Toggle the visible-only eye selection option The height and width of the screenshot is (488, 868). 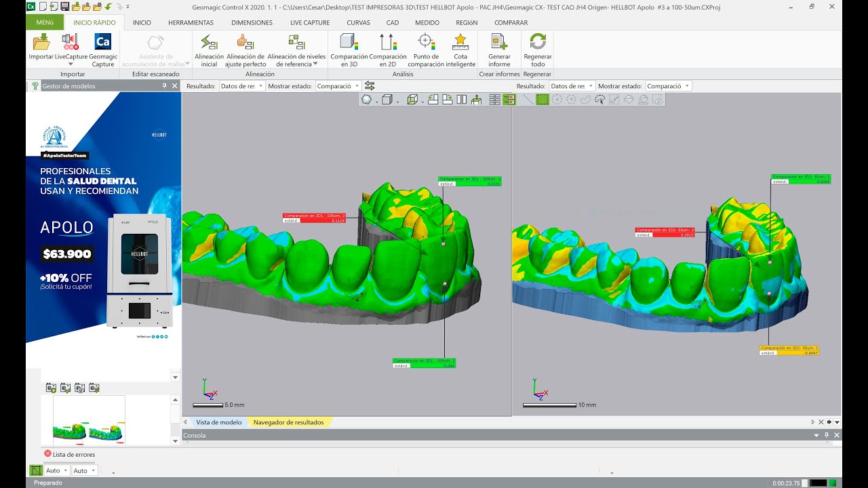pyautogui.click(x=657, y=100)
